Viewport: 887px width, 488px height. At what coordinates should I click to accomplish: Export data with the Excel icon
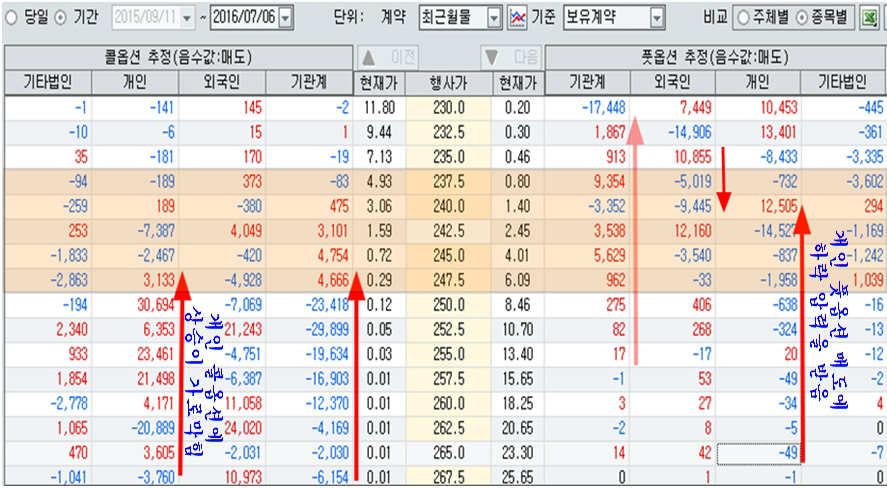[871, 18]
